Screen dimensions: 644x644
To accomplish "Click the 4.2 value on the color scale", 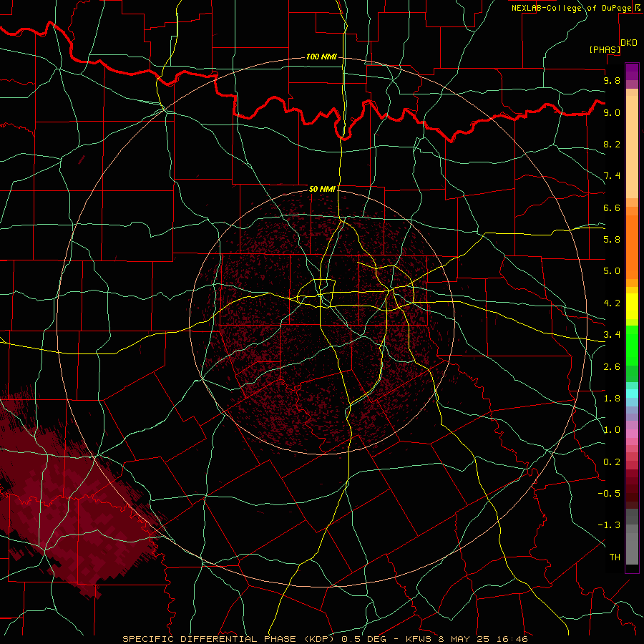I will tap(612, 303).
